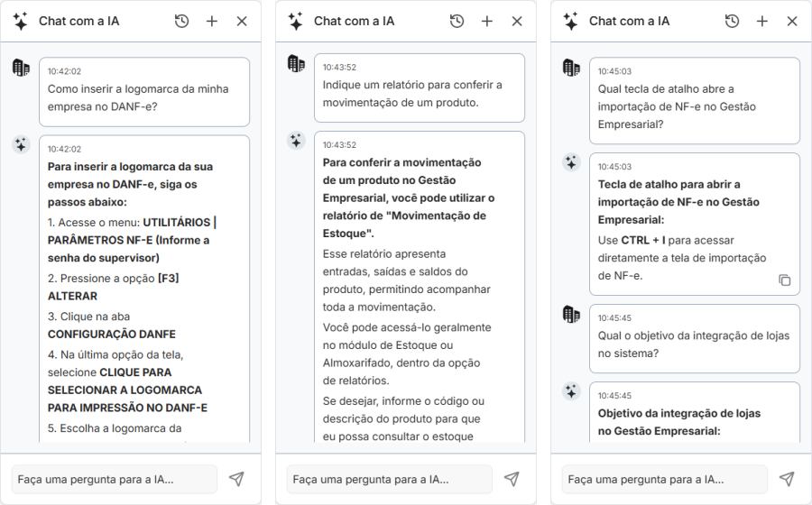Viewport: 812px width, 505px height.
Task: Click the 'Chat com a IA' title in the left panel
Action: [79, 22]
